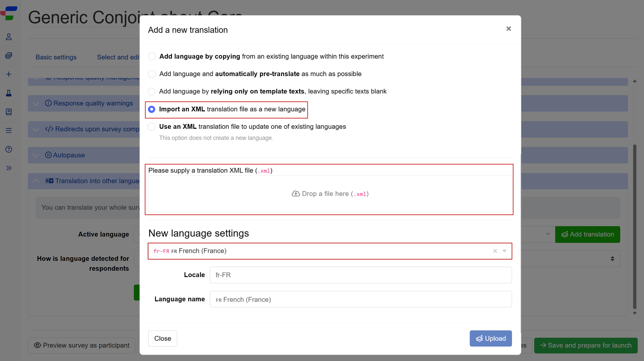The width and height of the screenshot is (644, 361).
Task: Select 'automatically pre-translate' radio option
Action: tap(152, 74)
